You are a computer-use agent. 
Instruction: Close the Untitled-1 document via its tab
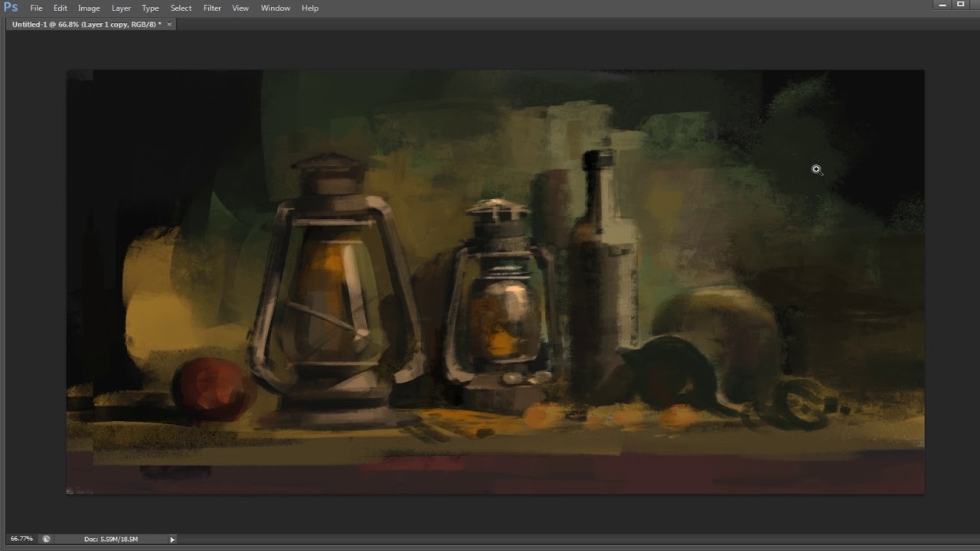(x=168, y=24)
